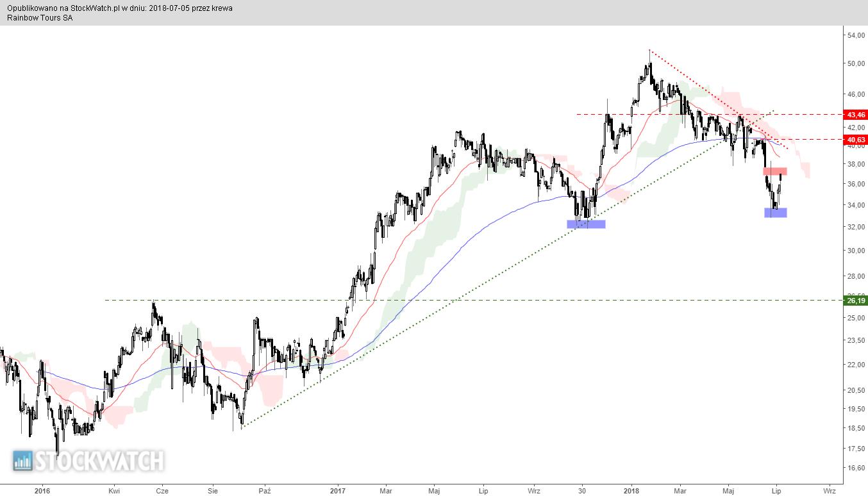
Task: Click the 'Opublikowano na StockWatch.pl' header line
Action: (x=120, y=8)
